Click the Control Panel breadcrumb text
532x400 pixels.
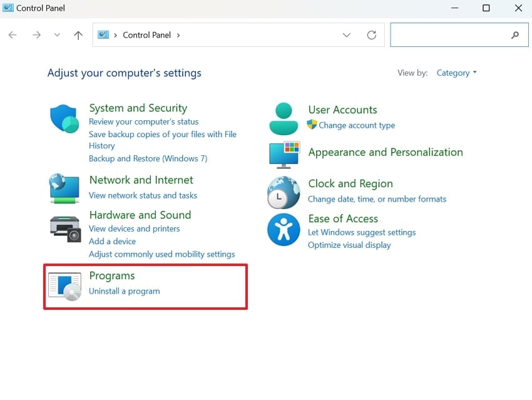[146, 35]
